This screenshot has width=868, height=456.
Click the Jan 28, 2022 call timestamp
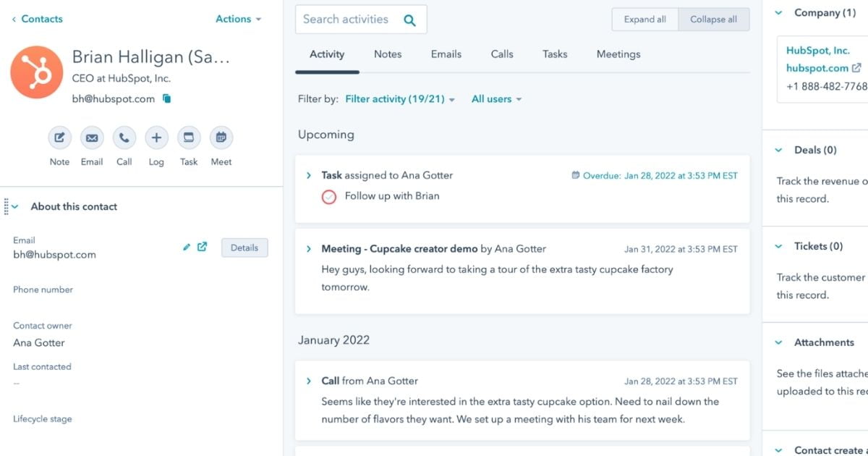click(x=681, y=381)
